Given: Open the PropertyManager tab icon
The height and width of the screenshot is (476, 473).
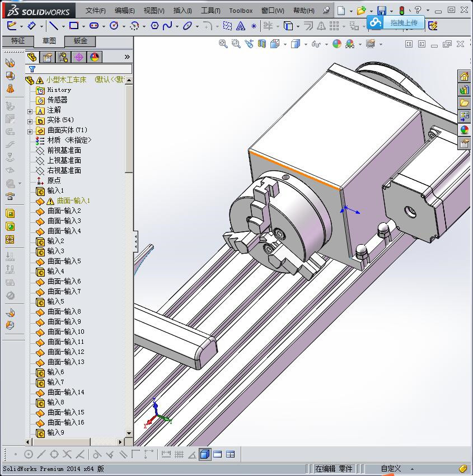Looking at the screenshot, I should coord(48,57).
